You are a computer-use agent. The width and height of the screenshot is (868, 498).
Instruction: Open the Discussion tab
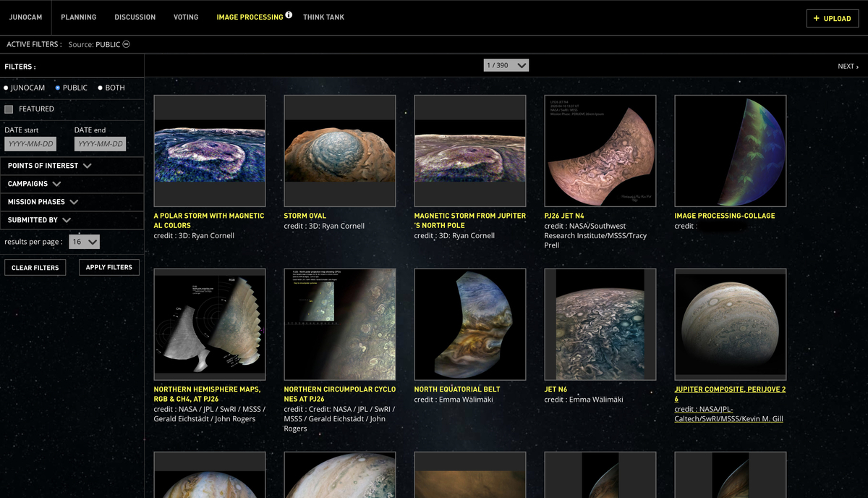point(135,17)
